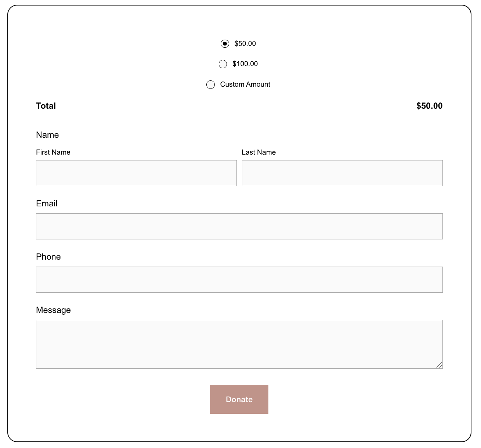481x448 pixels.
Task: Click inside the Message text area
Action: point(239,344)
